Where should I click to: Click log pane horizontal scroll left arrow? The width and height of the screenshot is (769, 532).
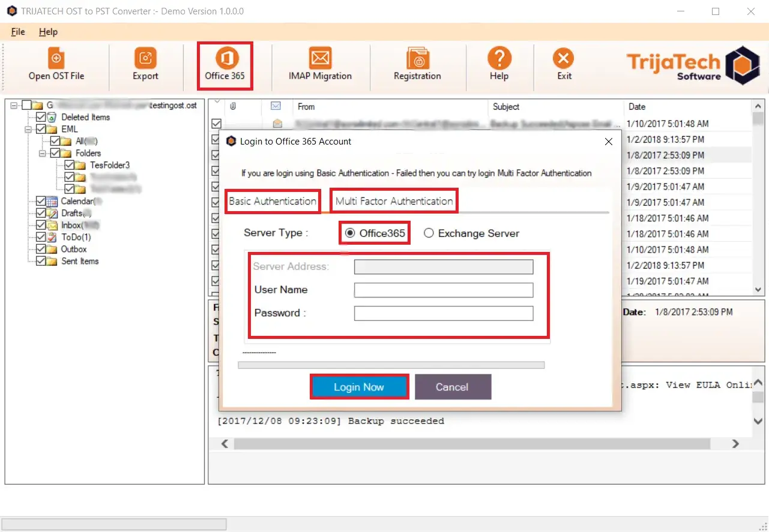click(x=225, y=444)
